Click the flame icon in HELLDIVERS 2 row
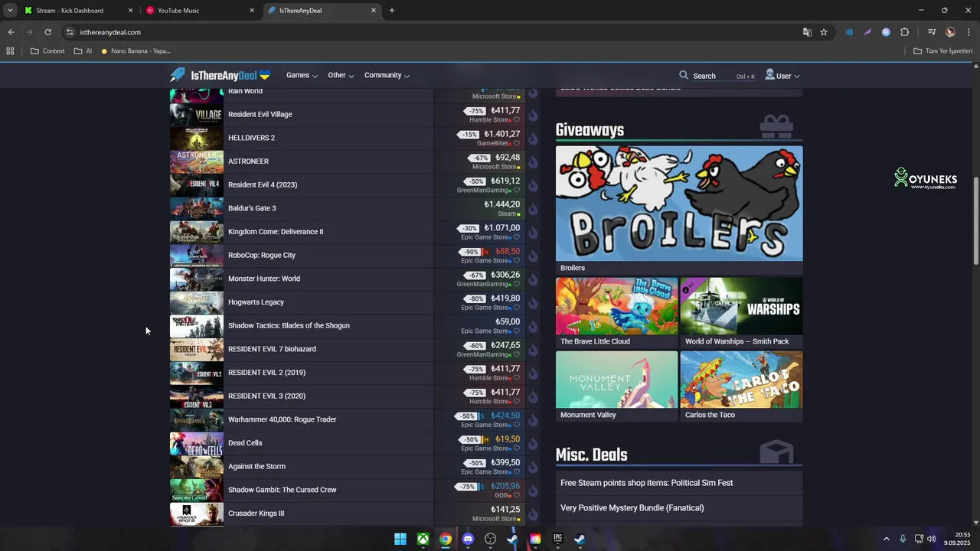 coord(533,139)
